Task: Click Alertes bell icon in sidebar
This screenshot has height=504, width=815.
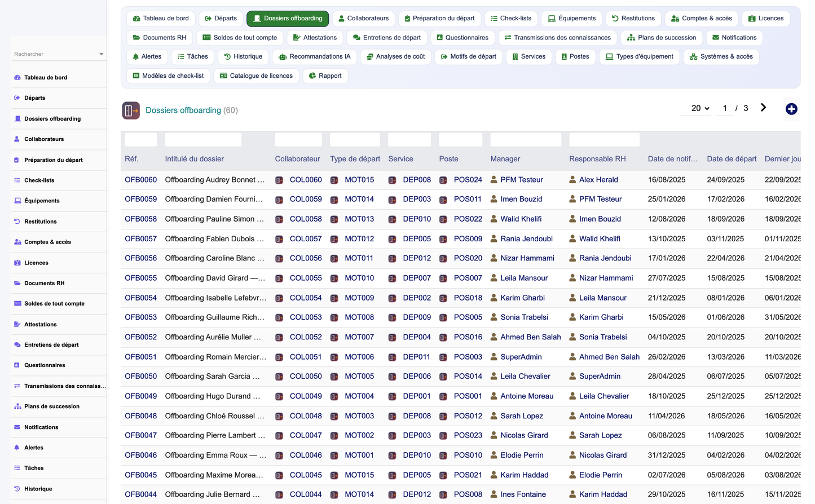Action: pyautogui.click(x=17, y=448)
